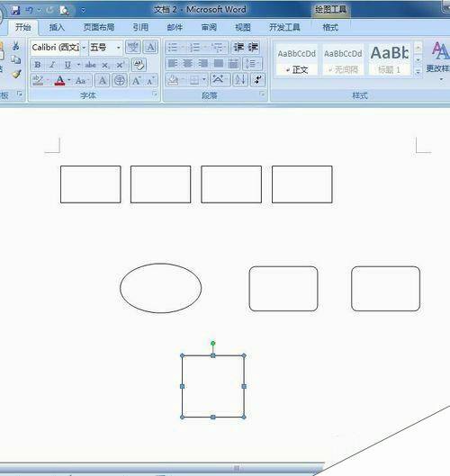Open the bullet list dropdown
Screen dimensions: 450x476
pyautogui.click(x=183, y=48)
